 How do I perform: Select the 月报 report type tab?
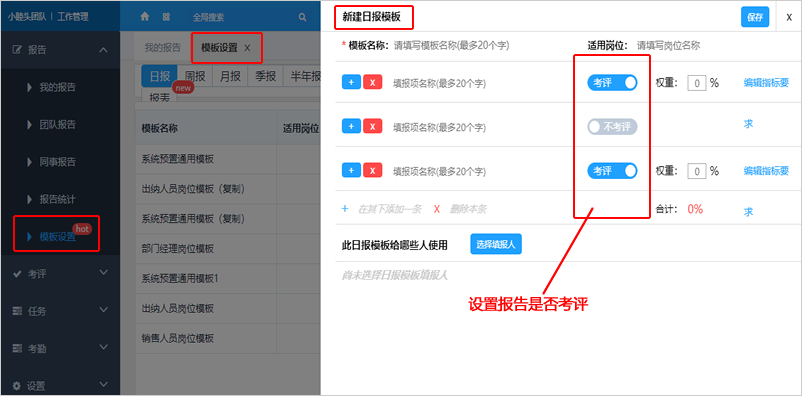pyautogui.click(x=230, y=76)
